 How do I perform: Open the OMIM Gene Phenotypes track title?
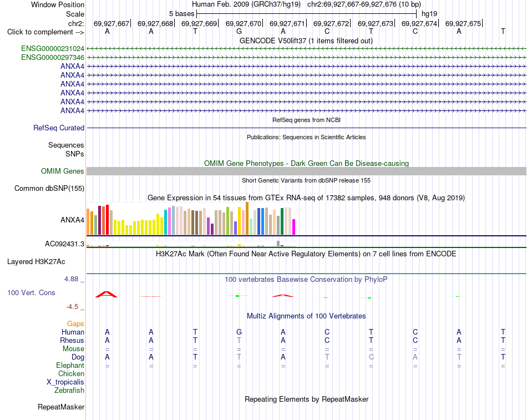pyautogui.click(x=306, y=164)
